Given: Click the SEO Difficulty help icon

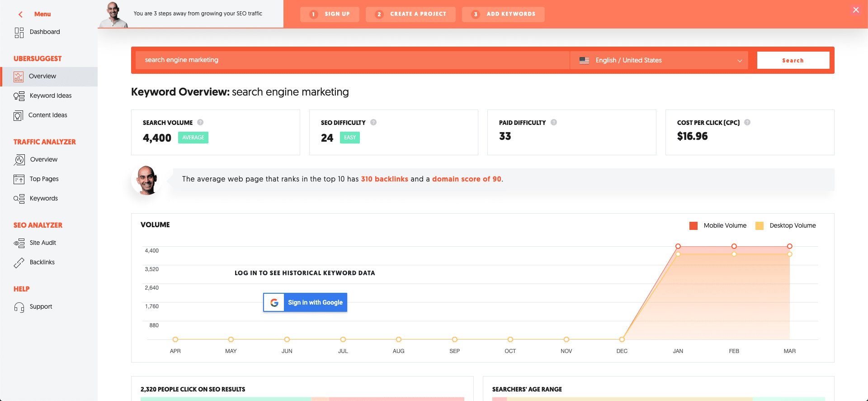Looking at the screenshot, I should 373,122.
